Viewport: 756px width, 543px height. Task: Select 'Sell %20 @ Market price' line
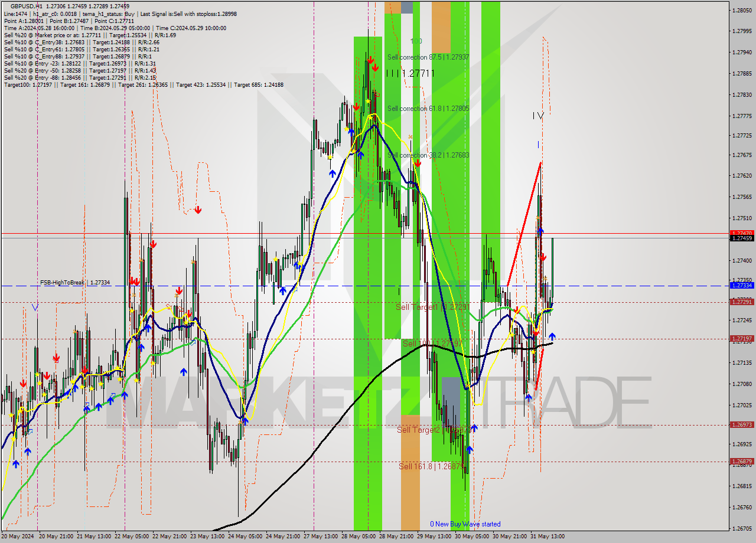click(x=90, y=35)
